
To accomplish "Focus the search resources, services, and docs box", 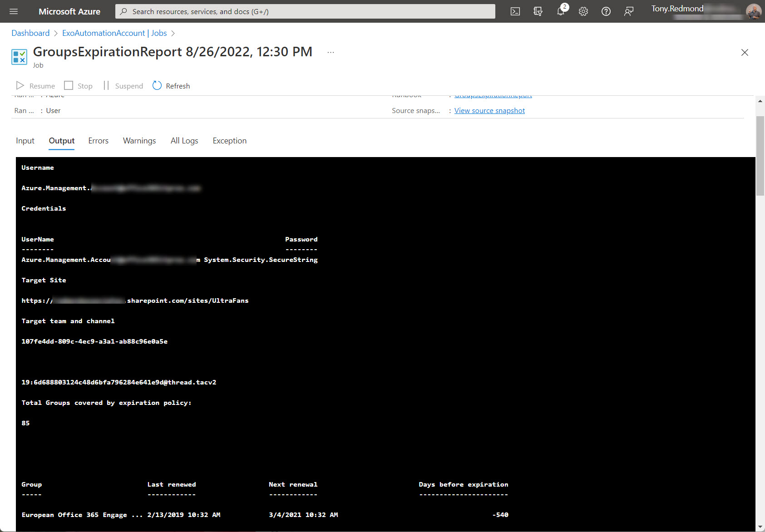I will [305, 11].
